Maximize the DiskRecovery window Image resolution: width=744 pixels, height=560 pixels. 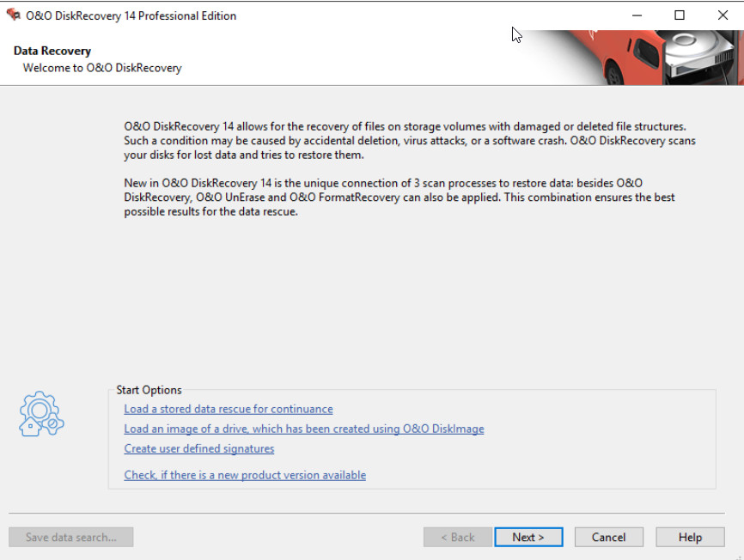tap(680, 15)
